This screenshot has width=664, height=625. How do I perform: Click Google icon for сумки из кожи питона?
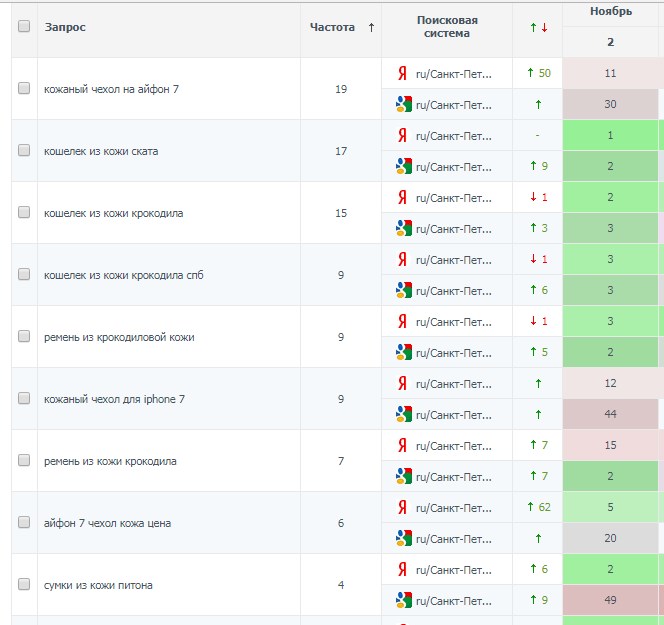click(x=404, y=600)
